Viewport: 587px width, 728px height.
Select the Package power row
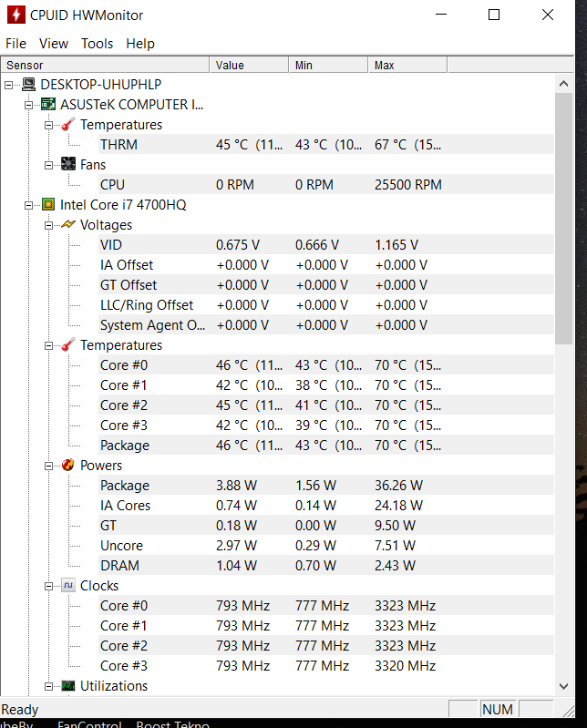[125, 486]
